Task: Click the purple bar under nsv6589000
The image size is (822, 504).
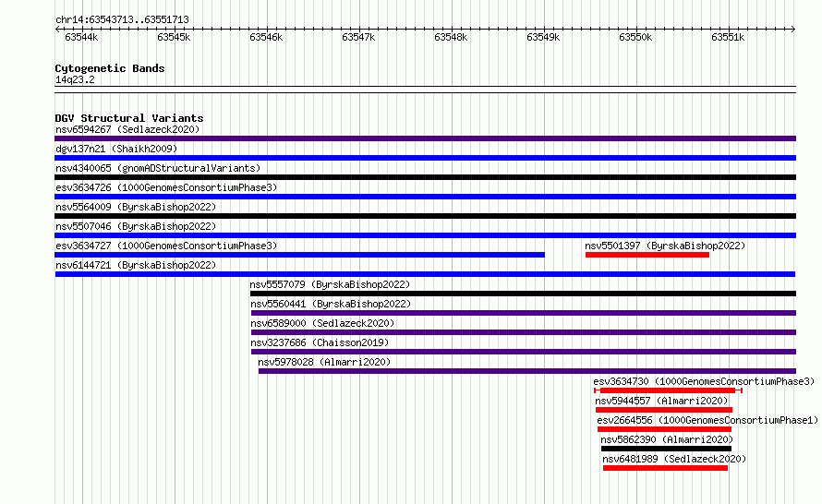Action: pos(524,332)
